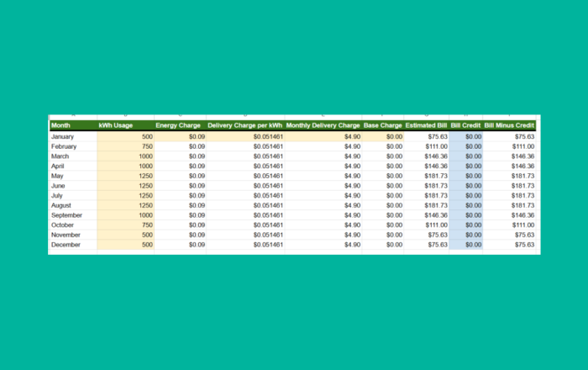Image resolution: width=588 pixels, height=370 pixels.
Task: Click the "Estimated Bill" header cell
Action: (x=427, y=125)
